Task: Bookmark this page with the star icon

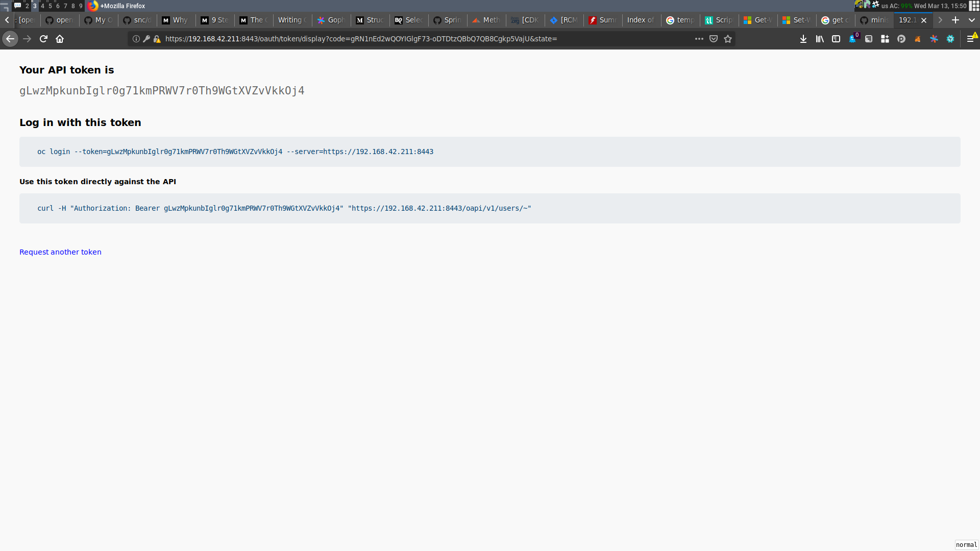Action: pos(728,39)
